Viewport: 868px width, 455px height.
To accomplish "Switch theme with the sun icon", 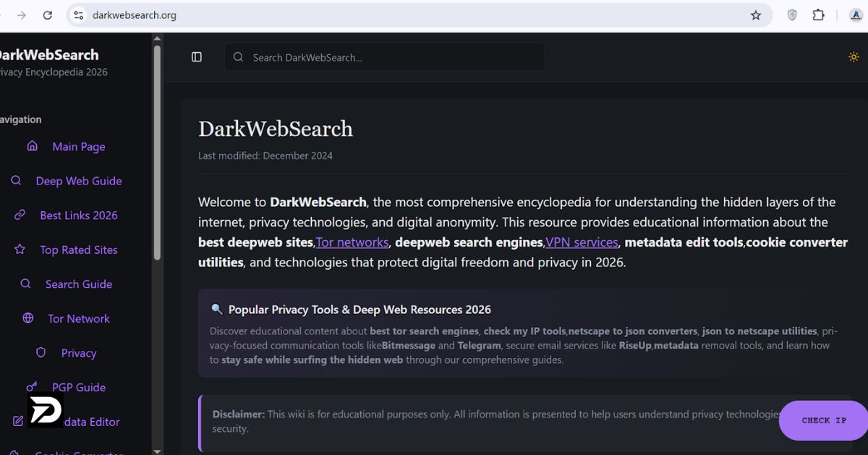I will click(854, 57).
